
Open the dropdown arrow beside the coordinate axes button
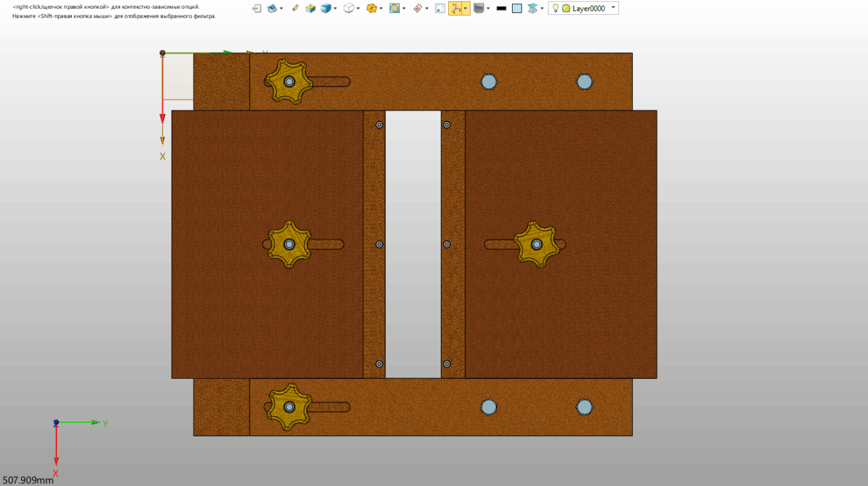[465, 8]
